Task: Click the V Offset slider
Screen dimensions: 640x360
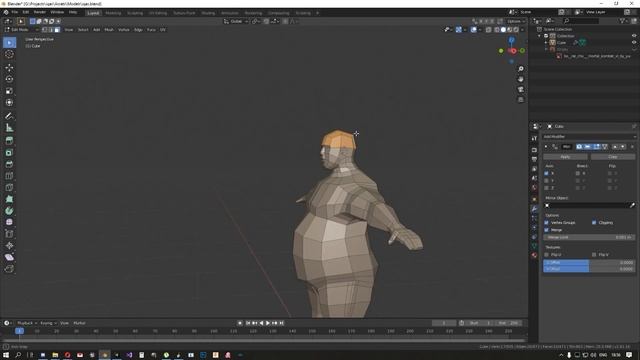Action: [589, 269]
